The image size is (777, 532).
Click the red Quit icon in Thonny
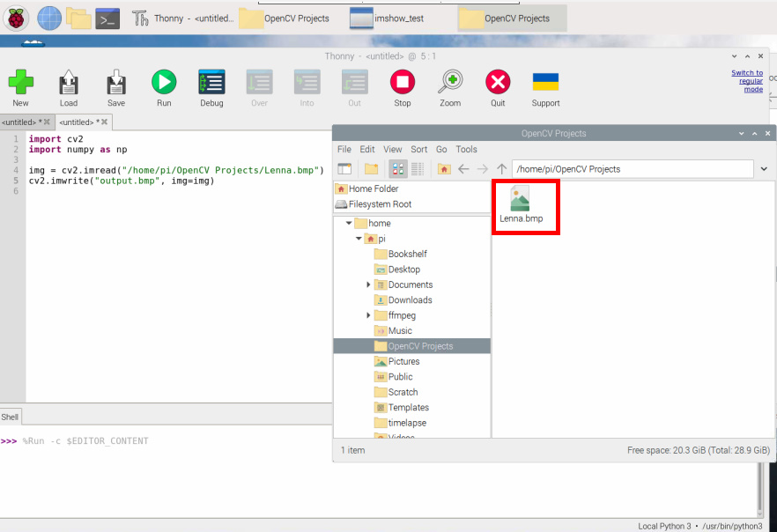(x=498, y=82)
